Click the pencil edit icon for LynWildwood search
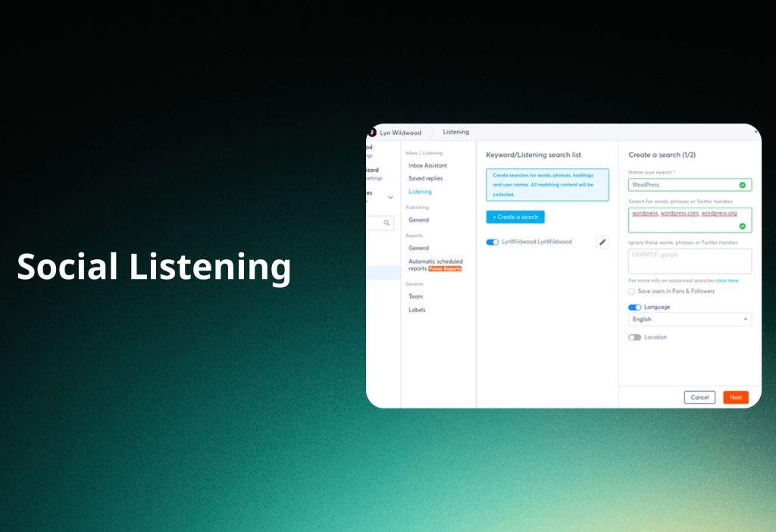776x532 pixels. pos(602,242)
